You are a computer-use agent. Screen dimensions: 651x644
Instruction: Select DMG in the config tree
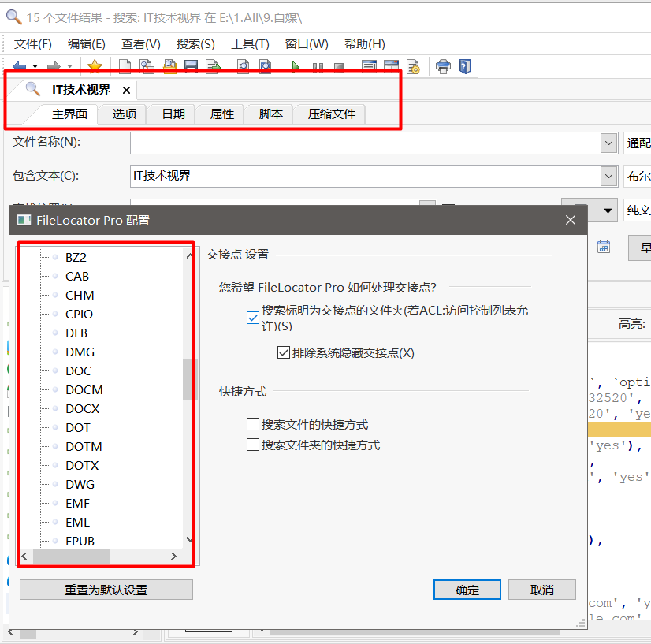tap(80, 352)
